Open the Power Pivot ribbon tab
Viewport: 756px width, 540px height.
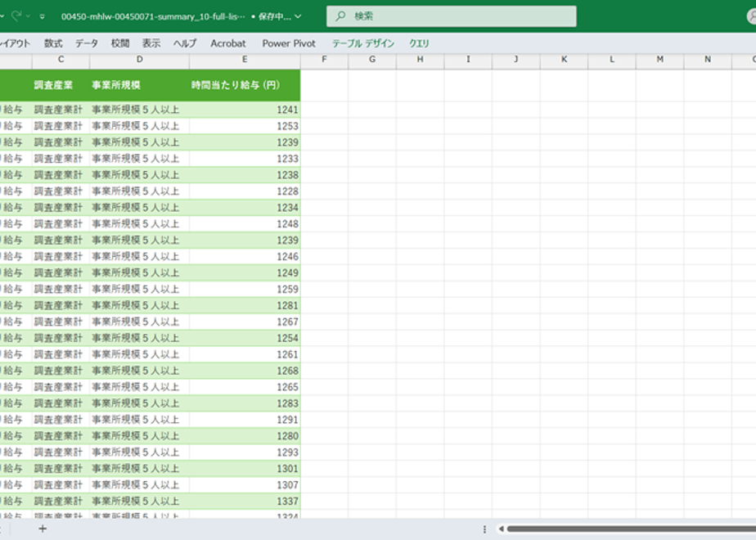289,43
